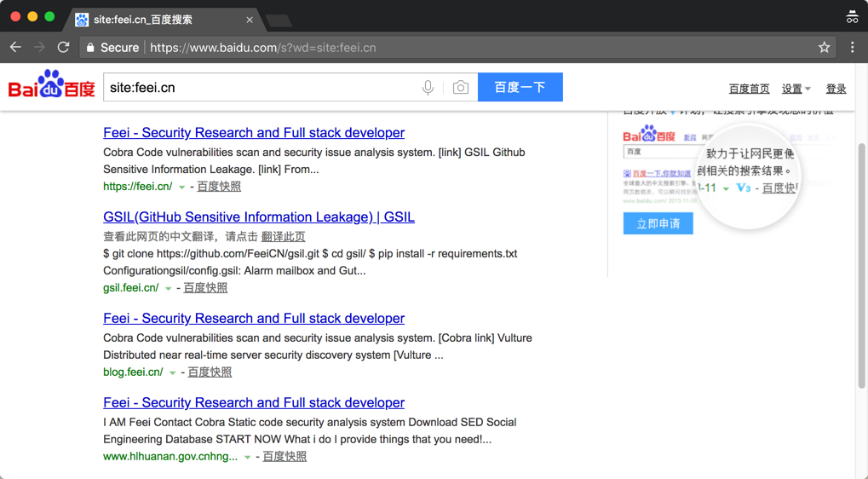Close the site:feei.cn browser tab
The width and height of the screenshot is (868, 479).
250,20
